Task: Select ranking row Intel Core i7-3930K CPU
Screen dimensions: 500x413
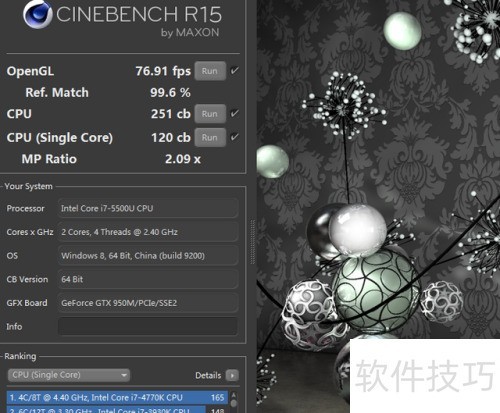Action: tap(117, 410)
